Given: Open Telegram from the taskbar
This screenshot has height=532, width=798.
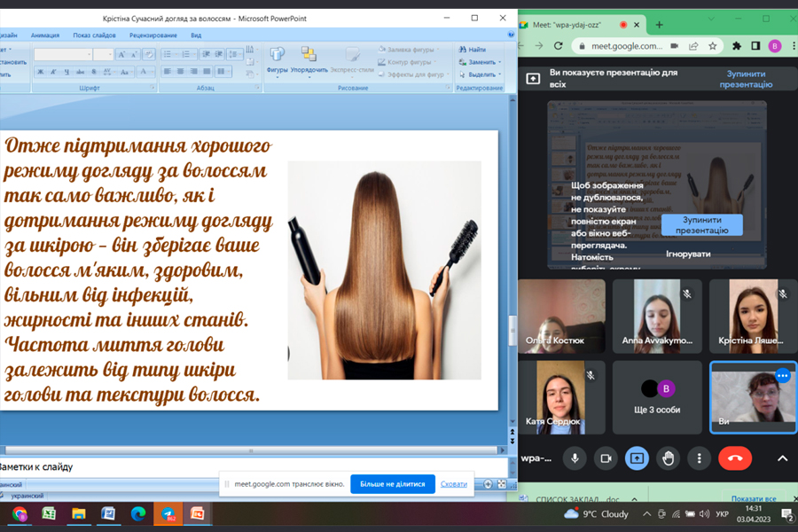Looking at the screenshot, I should point(167,513).
